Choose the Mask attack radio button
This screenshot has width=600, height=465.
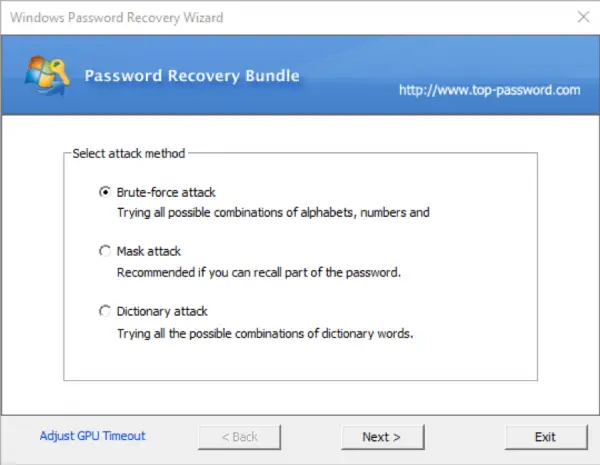coord(105,251)
